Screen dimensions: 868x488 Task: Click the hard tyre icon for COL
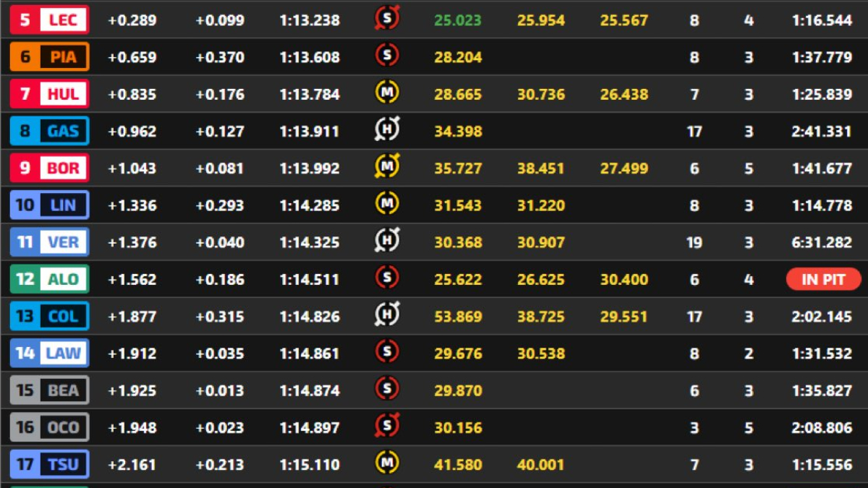click(387, 314)
